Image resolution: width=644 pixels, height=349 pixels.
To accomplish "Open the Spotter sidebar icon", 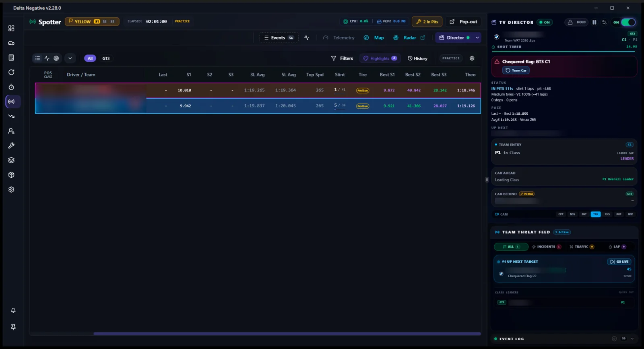I will (12, 102).
